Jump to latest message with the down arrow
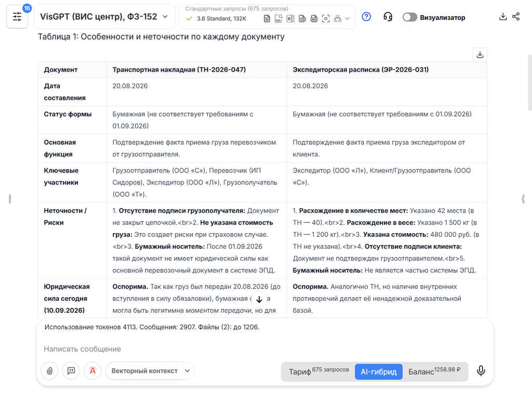 (259, 299)
